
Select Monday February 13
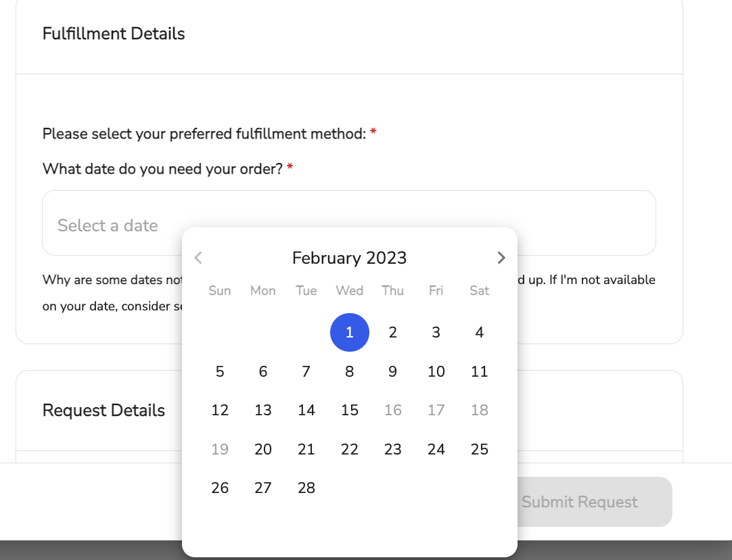pyautogui.click(x=262, y=411)
